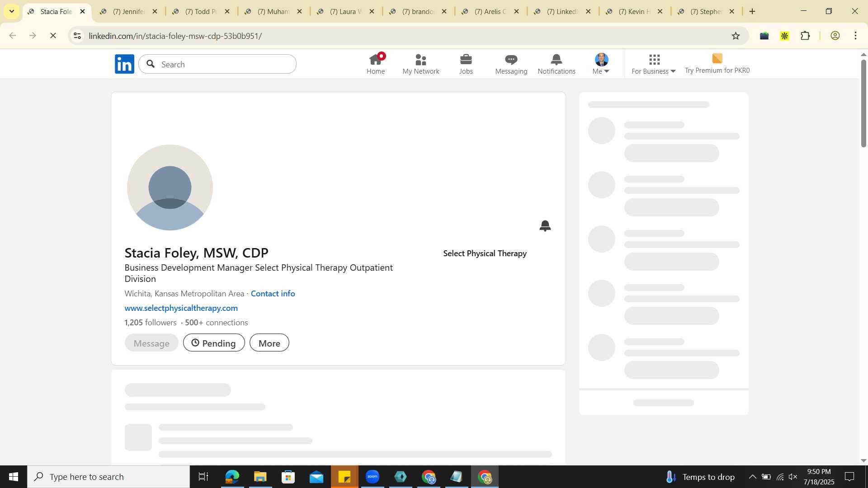View Notifications in the nav bar
The height and width of the screenshot is (488, 868).
[x=557, y=64]
